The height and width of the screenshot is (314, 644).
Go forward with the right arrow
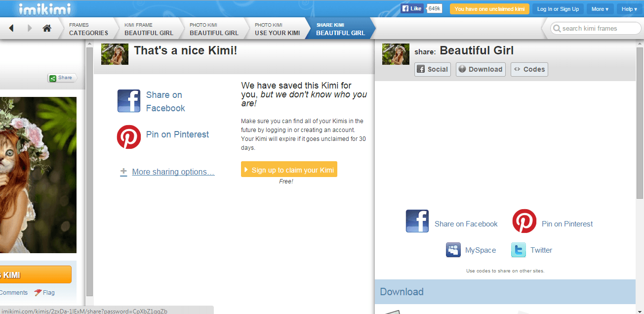30,28
